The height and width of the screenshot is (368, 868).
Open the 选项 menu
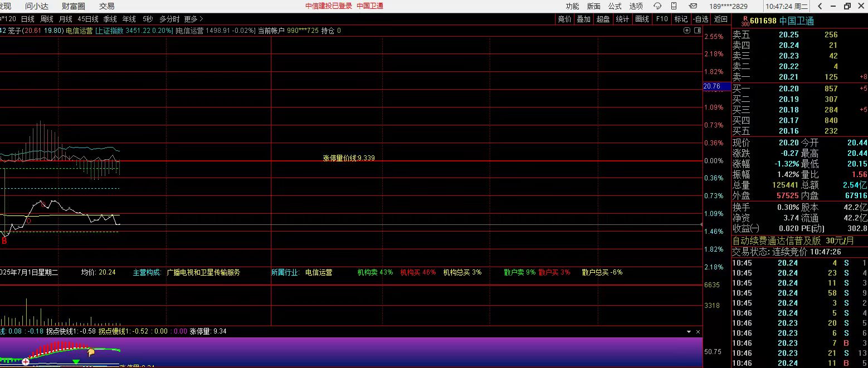tap(636, 6)
